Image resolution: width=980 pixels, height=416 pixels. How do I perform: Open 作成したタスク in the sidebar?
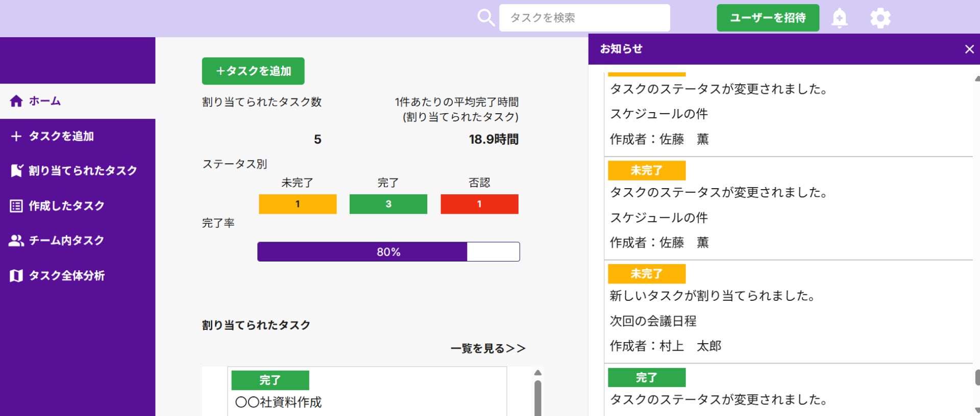[78, 206]
